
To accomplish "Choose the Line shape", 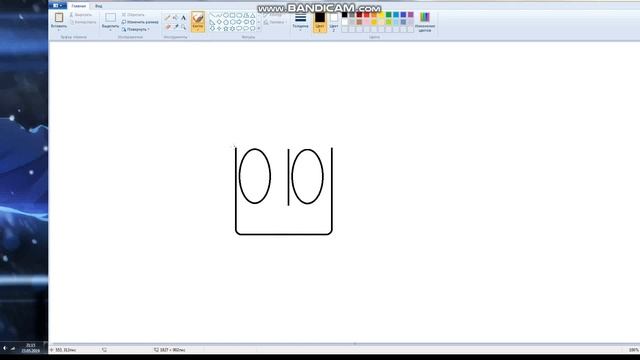I will pos(212,15).
